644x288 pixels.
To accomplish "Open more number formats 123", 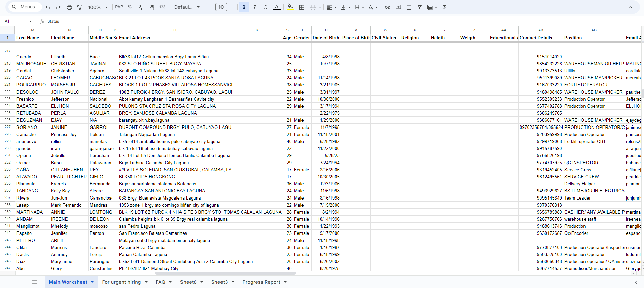I will click(162, 7).
